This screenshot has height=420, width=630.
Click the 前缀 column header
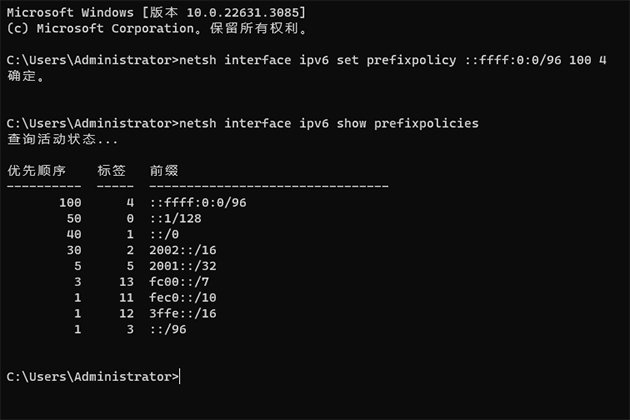(164, 170)
